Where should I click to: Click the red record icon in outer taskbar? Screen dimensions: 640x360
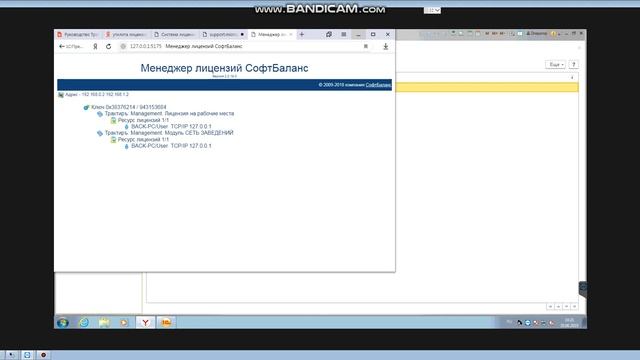[x=43, y=355]
